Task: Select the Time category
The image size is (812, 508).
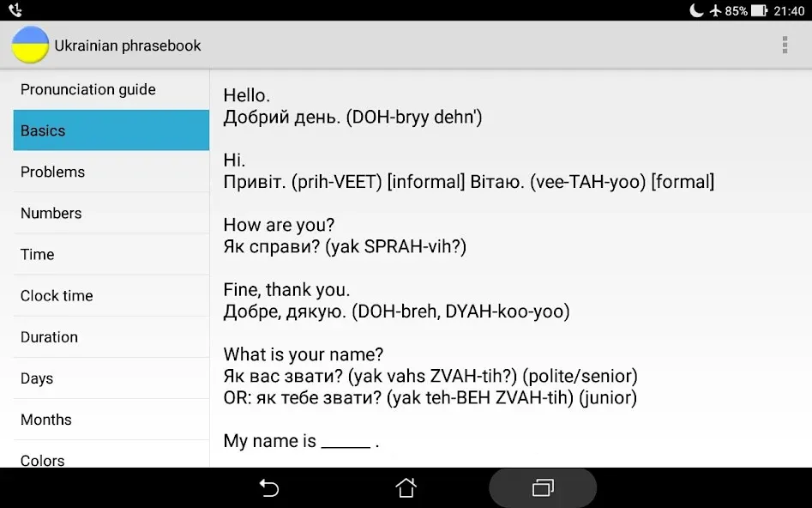Action: coord(111,254)
